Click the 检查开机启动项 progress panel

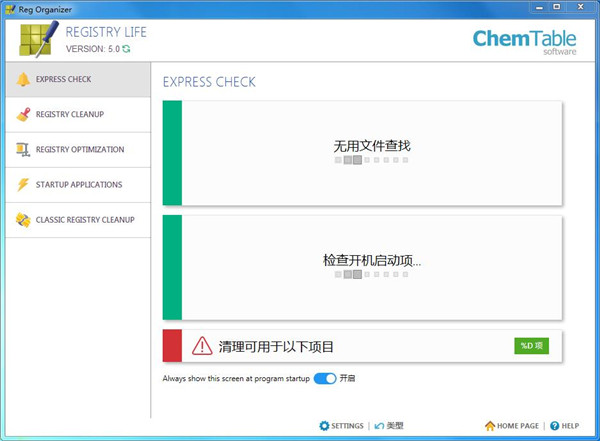click(x=371, y=267)
